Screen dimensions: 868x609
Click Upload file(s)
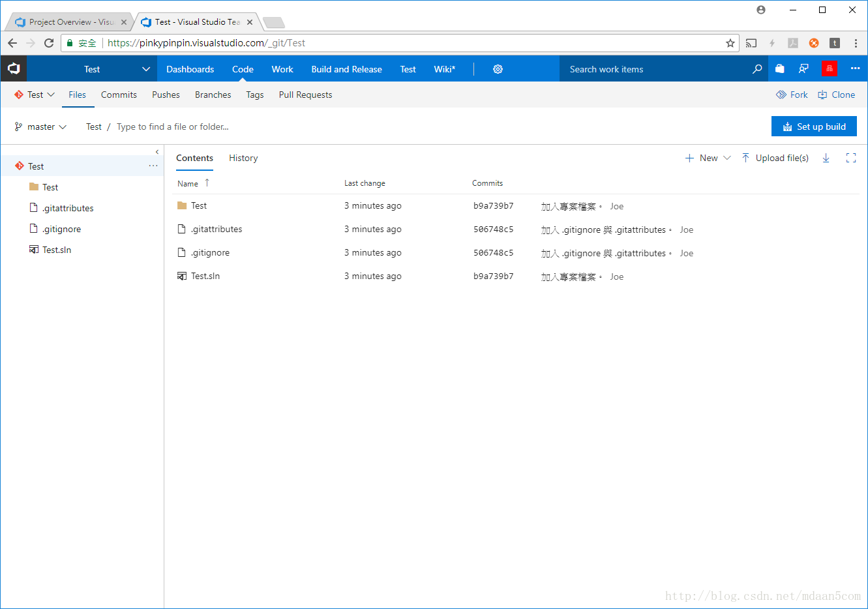[x=775, y=158]
